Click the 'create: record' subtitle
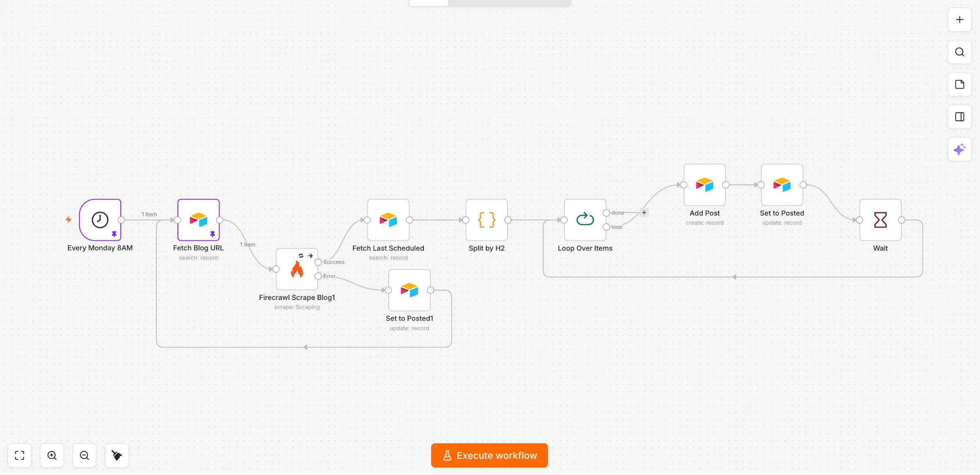This screenshot has width=980, height=475. (705, 223)
